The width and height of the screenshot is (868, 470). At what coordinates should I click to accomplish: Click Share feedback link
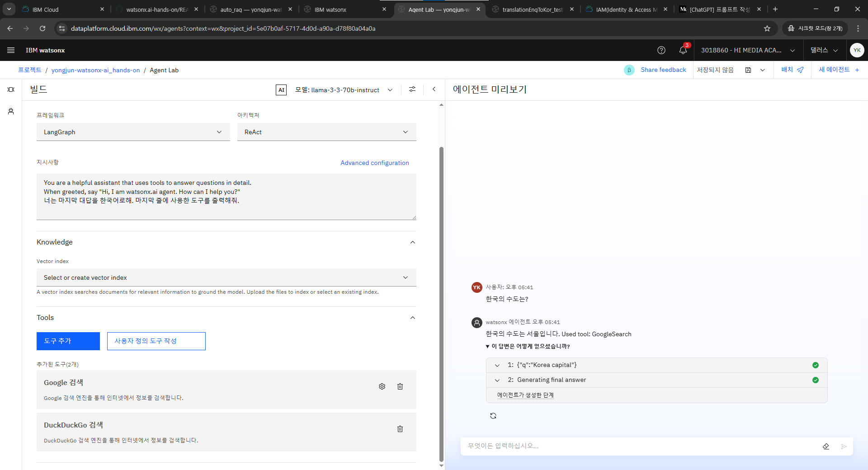click(x=663, y=70)
